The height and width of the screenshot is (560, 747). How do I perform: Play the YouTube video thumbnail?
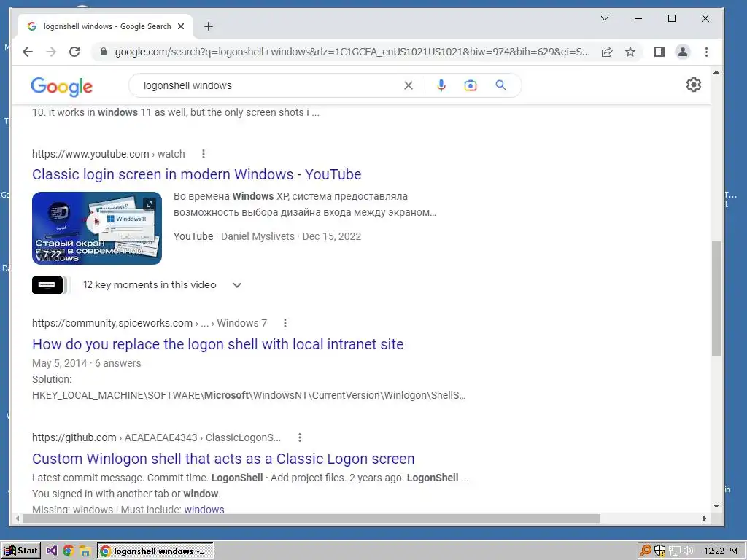(x=97, y=228)
